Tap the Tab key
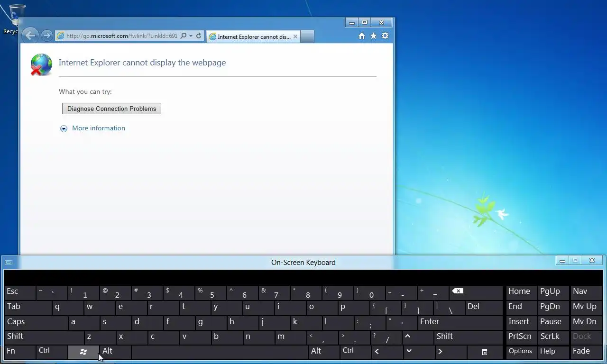 pyautogui.click(x=28, y=308)
